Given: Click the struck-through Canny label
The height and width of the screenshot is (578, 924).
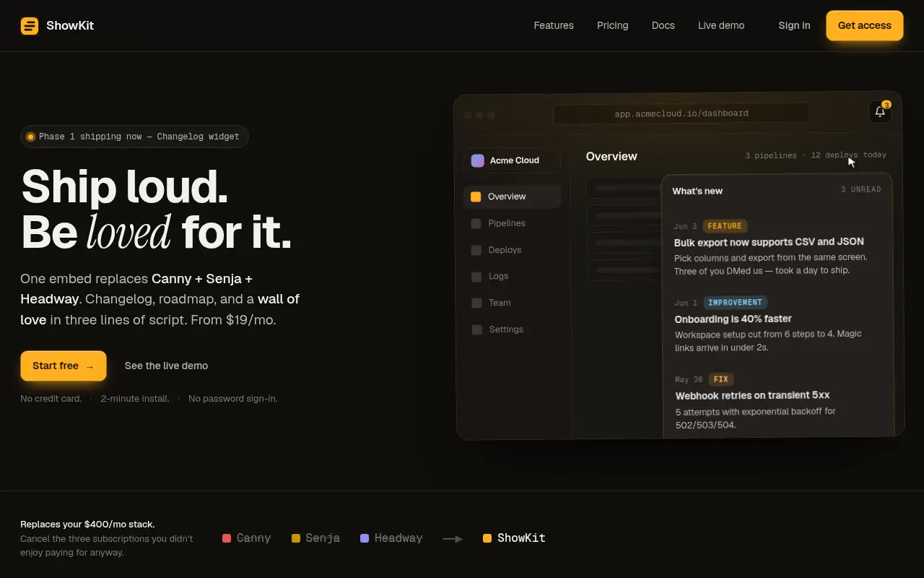Looking at the screenshot, I should tap(253, 538).
